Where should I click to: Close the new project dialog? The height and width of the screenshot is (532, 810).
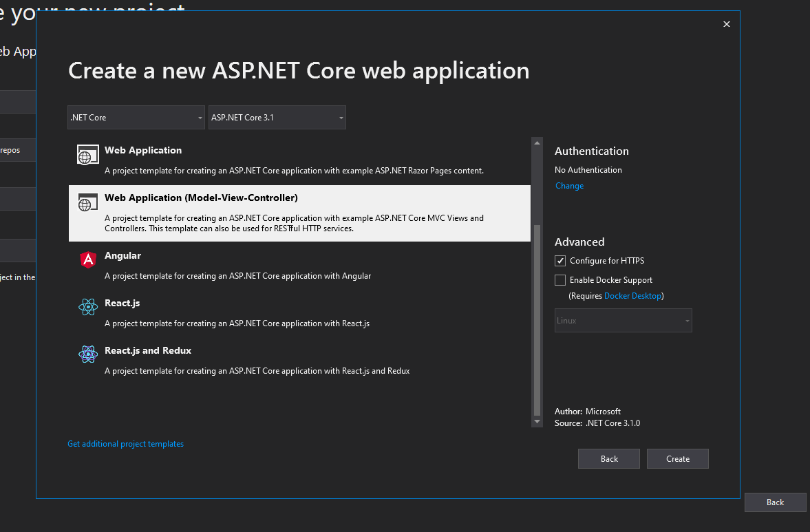[x=726, y=23]
